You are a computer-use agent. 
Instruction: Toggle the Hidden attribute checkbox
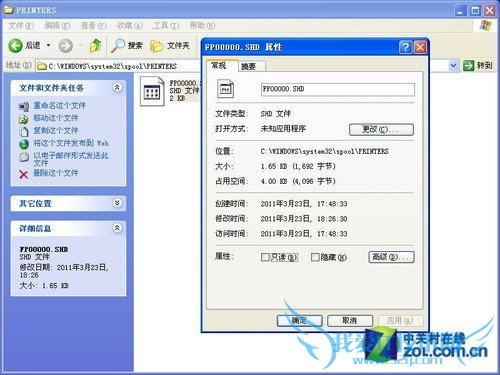pos(315,257)
